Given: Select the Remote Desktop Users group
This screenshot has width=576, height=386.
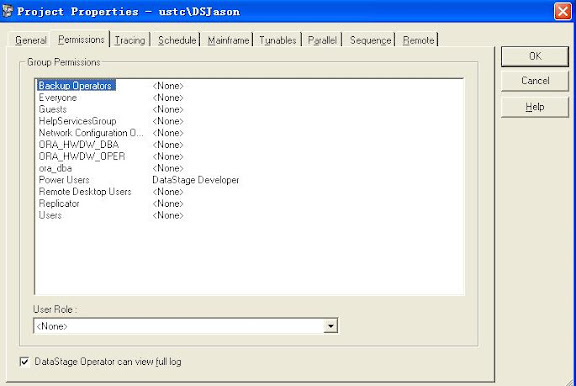Looking at the screenshot, I should [85, 192].
